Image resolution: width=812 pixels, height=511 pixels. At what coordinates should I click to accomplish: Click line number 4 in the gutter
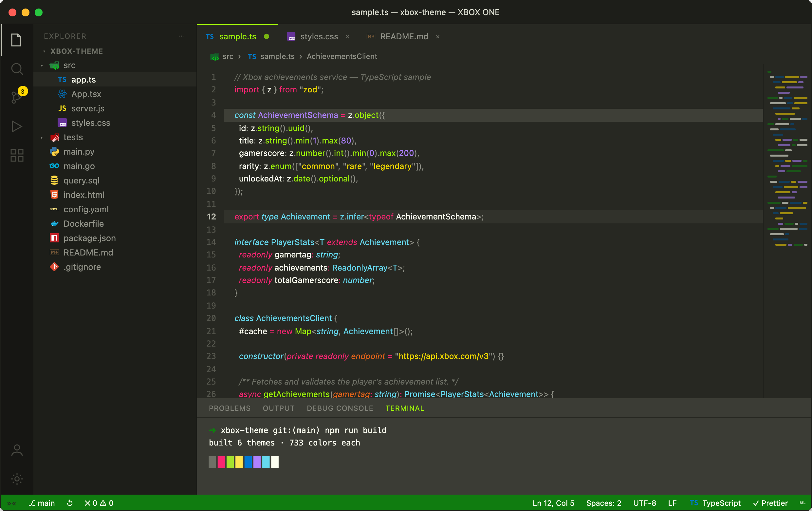213,115
